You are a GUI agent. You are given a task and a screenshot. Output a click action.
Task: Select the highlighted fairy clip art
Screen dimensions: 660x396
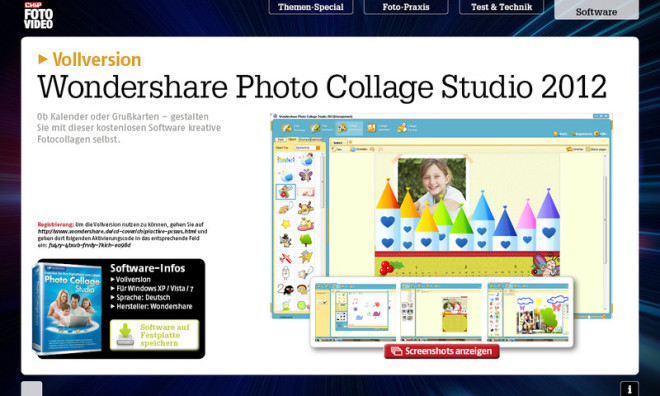285,191
